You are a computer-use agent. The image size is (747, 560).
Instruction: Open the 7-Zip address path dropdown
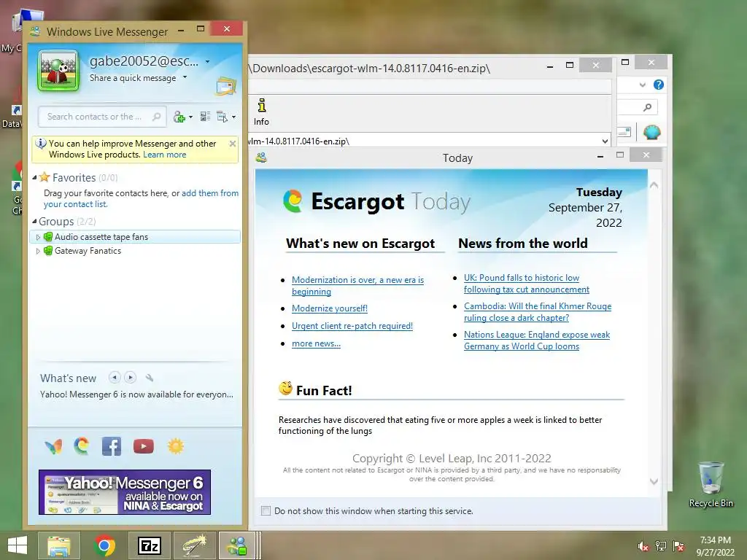[605, 141]
